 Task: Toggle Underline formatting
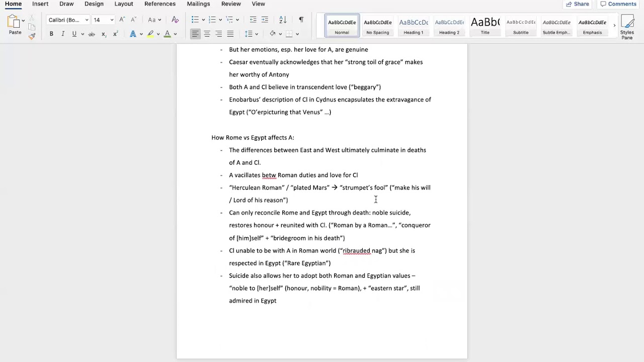[74, 34]
